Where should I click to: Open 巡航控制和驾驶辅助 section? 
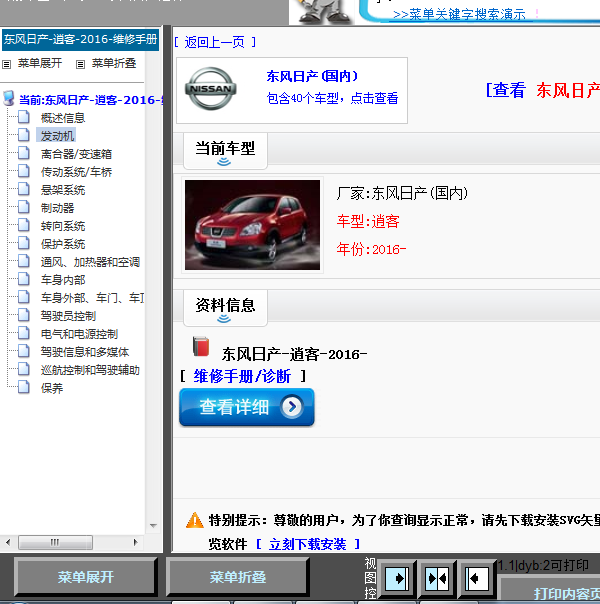pos(90,370)
